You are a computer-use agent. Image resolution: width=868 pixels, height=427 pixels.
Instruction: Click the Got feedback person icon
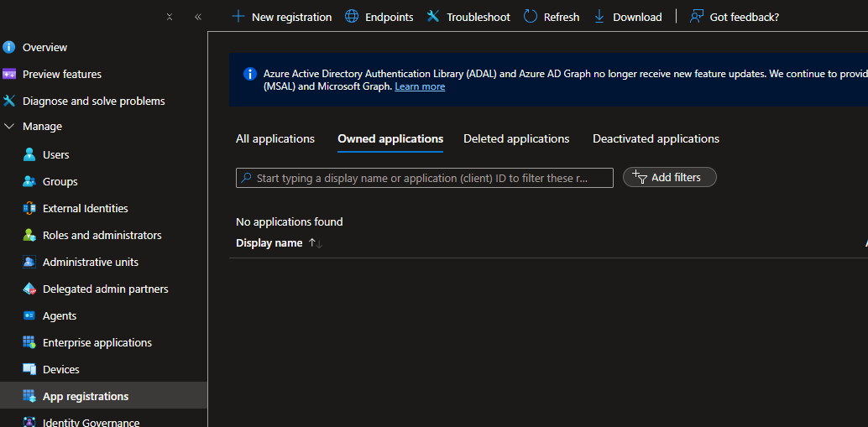click(697, 17)
